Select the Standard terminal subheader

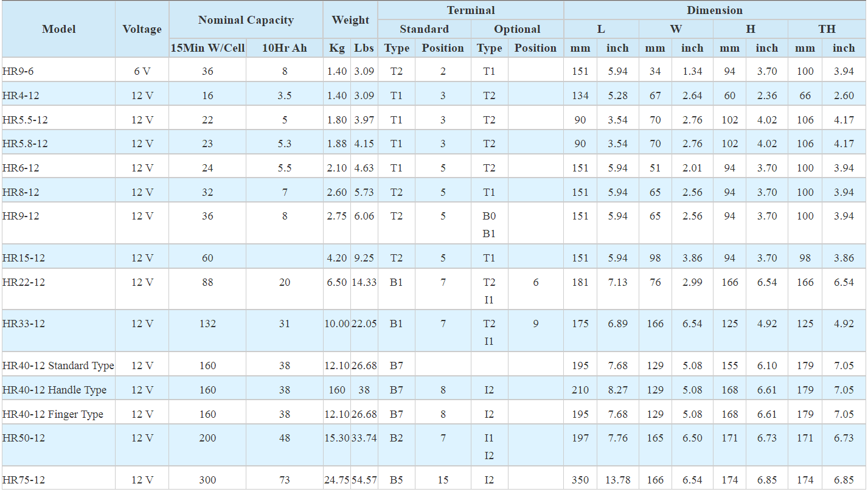click(x=424, y=29)
